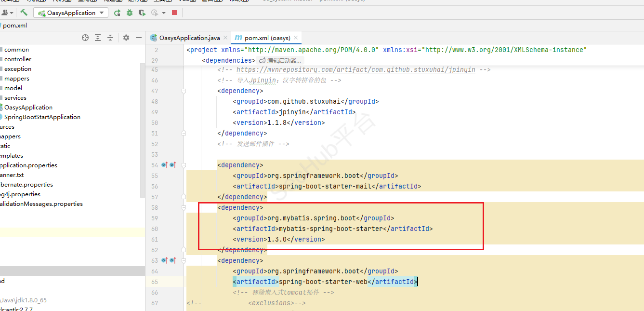Run OasysApplication with the rerun icon
The image size is (644, 311).
coord(117,13)
